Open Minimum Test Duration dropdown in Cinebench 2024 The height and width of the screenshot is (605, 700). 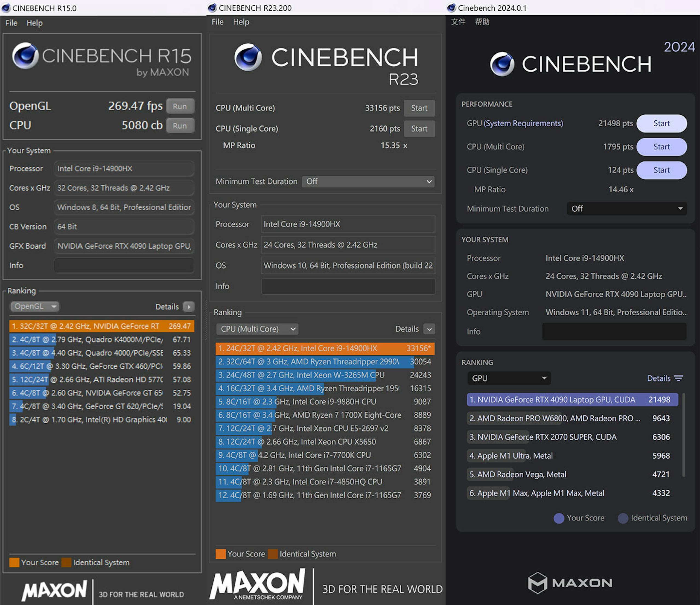tap(627, 209)
